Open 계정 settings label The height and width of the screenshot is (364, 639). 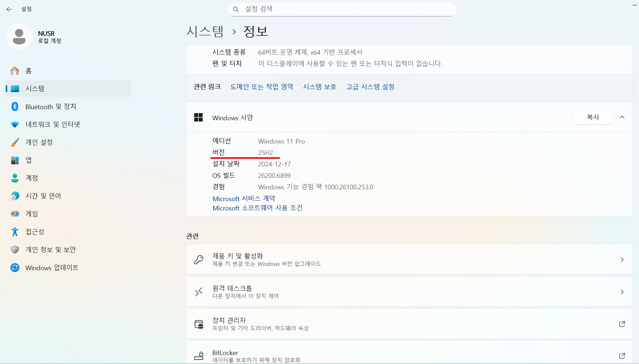32,178
